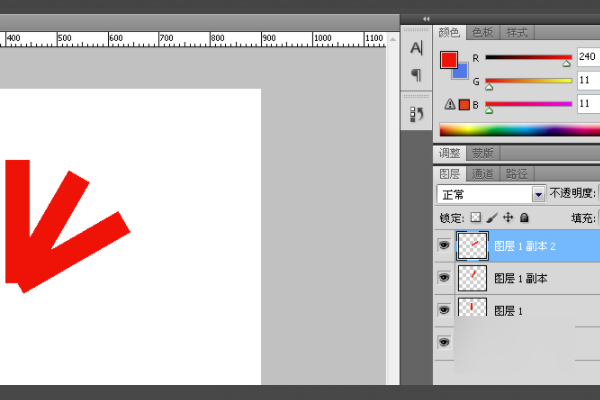Open the Paragraph panel icon

click(416, 75)
